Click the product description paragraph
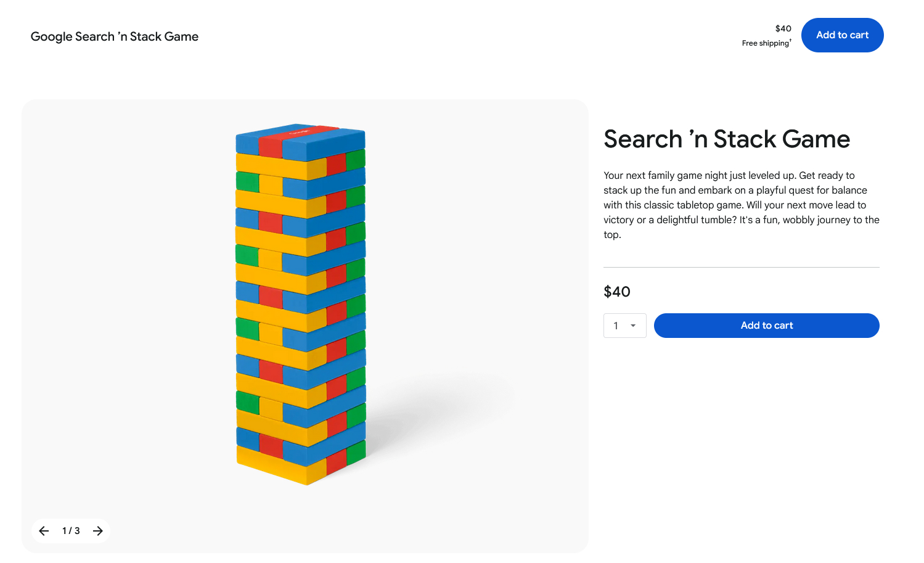Screen dimensions: 924x563 [x=741, y=205]
